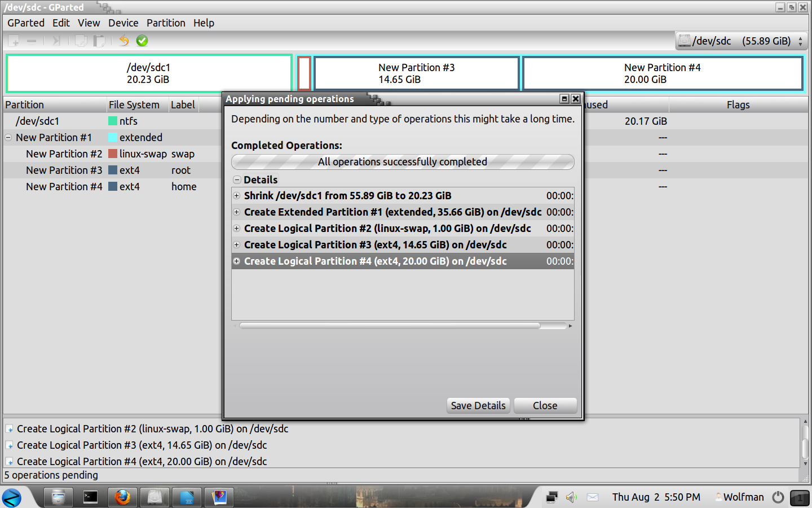Open the Help menu

pyautogui.click(x=204, y=23)
